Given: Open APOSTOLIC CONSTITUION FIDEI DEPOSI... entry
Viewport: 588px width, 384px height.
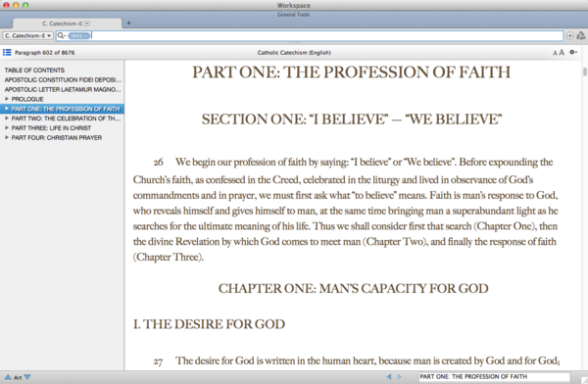Looking at the screenshot, I should [x=63, y=80].
